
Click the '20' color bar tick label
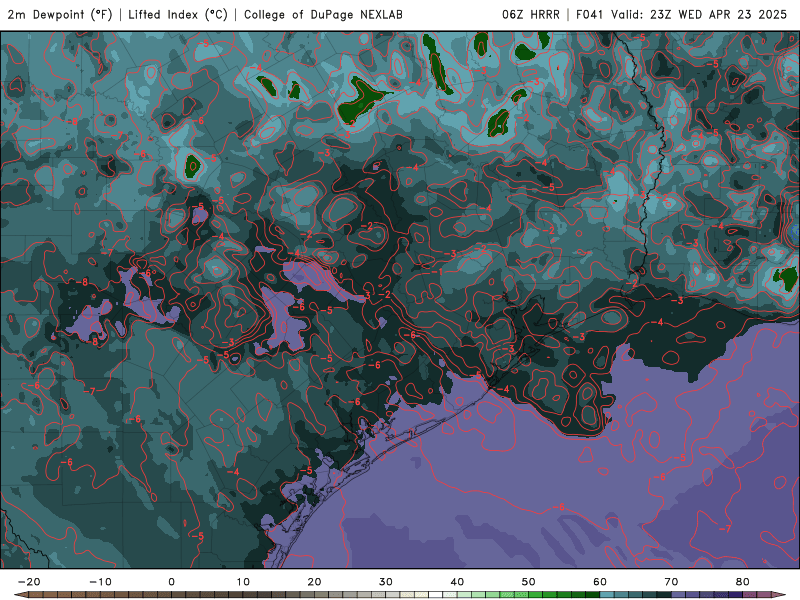click(x=314, y=582)
